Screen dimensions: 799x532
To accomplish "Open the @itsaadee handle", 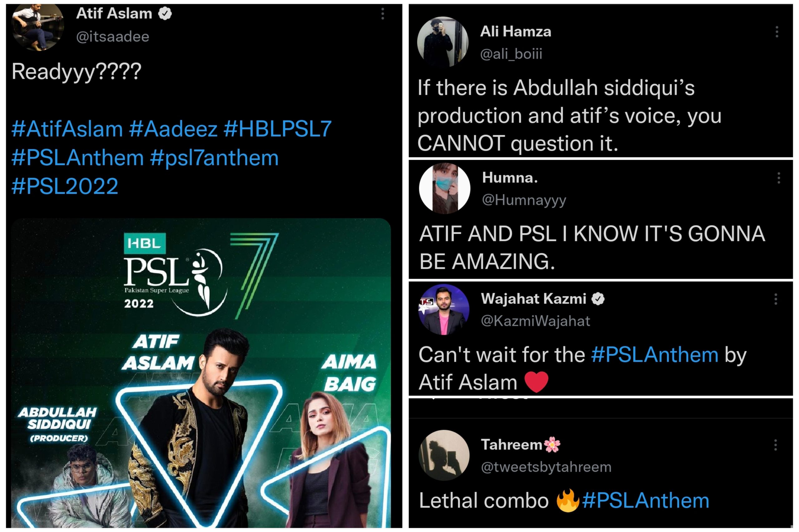I will (x=112, y=37).
